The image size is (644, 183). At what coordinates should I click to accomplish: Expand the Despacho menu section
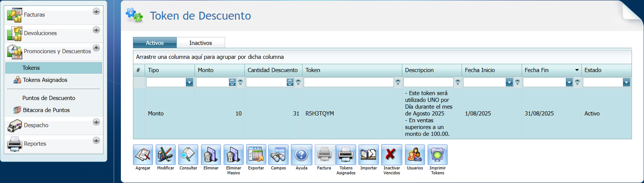tap(96, 122)
